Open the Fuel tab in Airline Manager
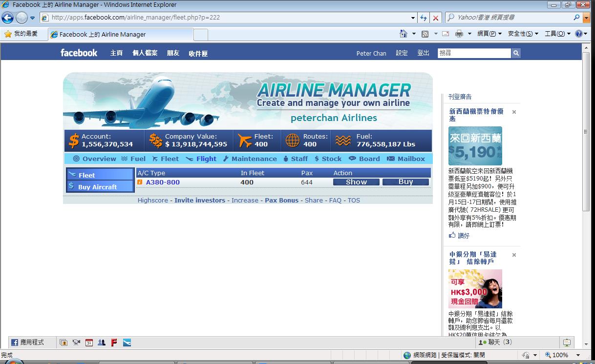This screenshot has height=364, width=595. pyautogui.click(x=133, y=159)
